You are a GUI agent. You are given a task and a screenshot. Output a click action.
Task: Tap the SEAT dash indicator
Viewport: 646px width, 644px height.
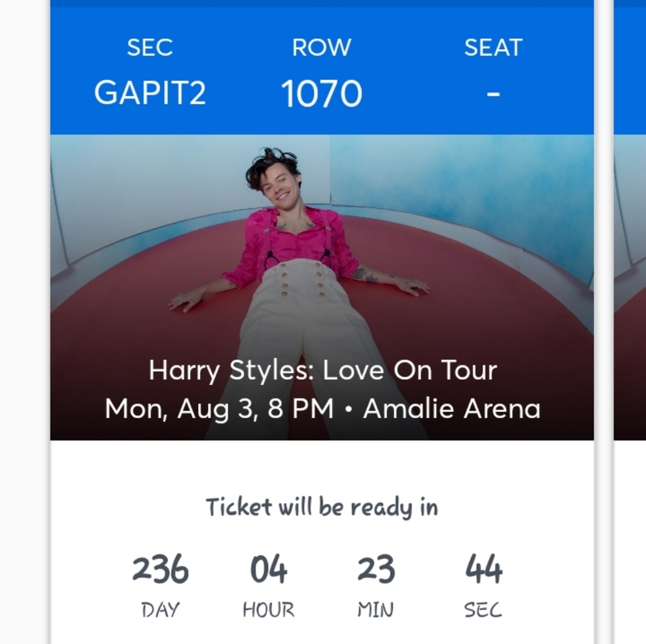coord(494,92)
